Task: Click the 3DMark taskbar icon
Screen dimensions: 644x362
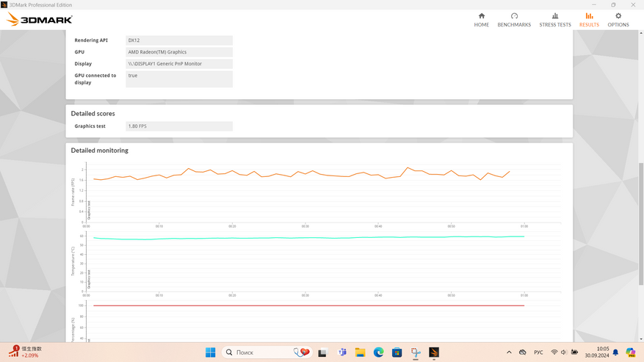Action: click(x=434, y=352)
